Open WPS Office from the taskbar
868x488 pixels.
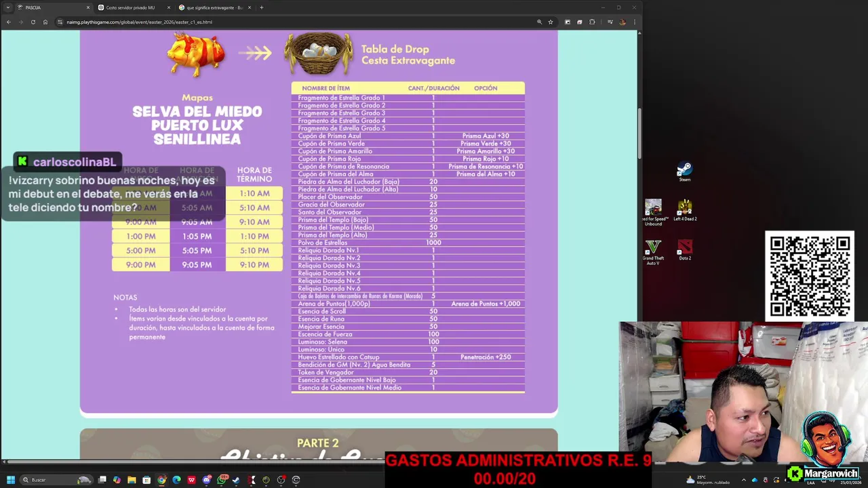pyautogui.click(x=191, y=480)
